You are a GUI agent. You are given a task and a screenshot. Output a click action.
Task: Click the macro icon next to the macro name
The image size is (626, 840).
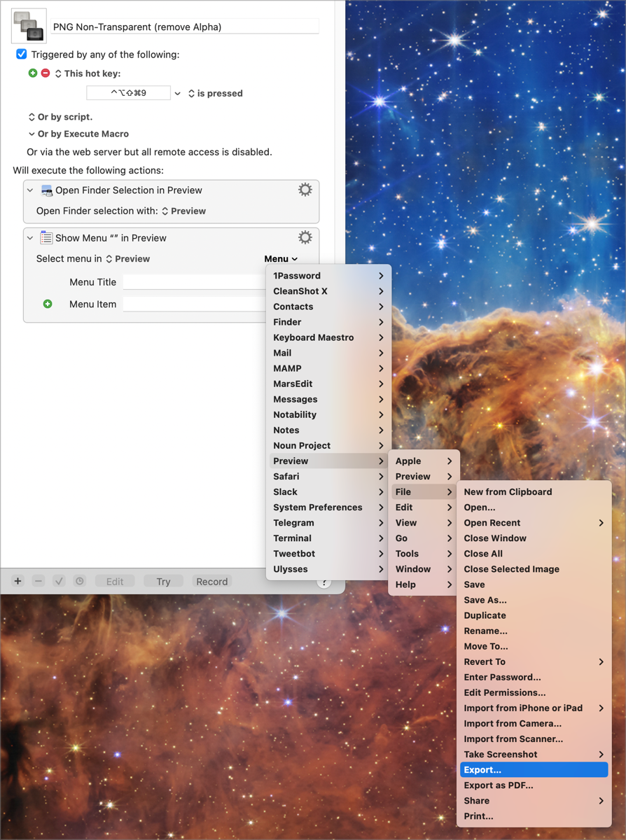point(29,26)
